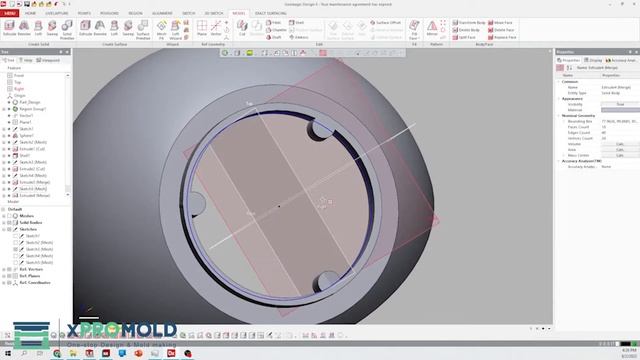This screenshot has width=640, height=360.
Task: Select the surface Revolve tool in Create Surface
Action: 100,29
